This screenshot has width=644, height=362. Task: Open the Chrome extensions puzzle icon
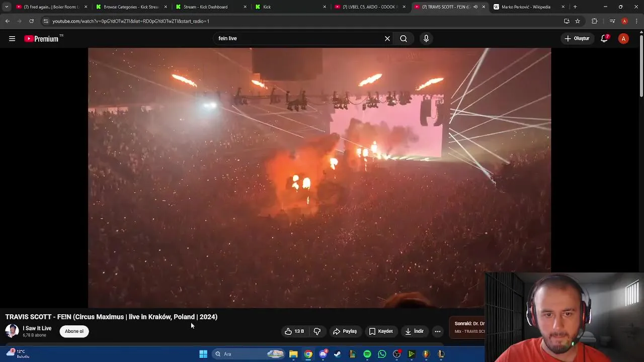tap(595, 21)
